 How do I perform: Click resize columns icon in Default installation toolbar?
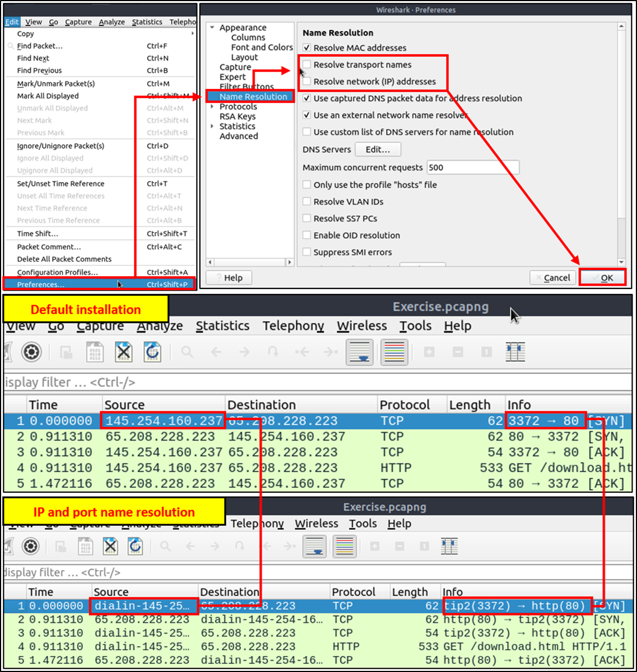(515, 352)
